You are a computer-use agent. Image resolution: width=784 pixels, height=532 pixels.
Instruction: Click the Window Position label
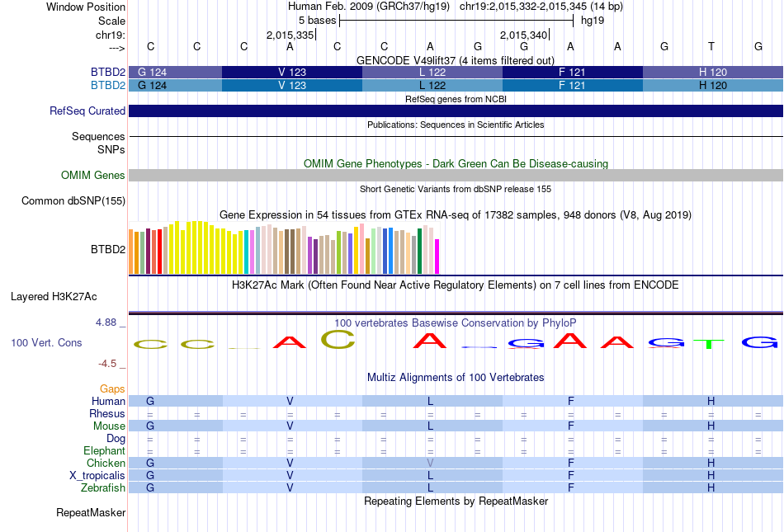[x=86, y=7]
